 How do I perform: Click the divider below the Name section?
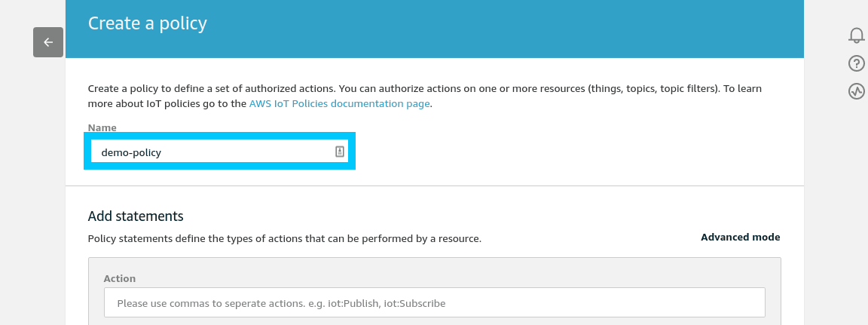click(434, 185)
